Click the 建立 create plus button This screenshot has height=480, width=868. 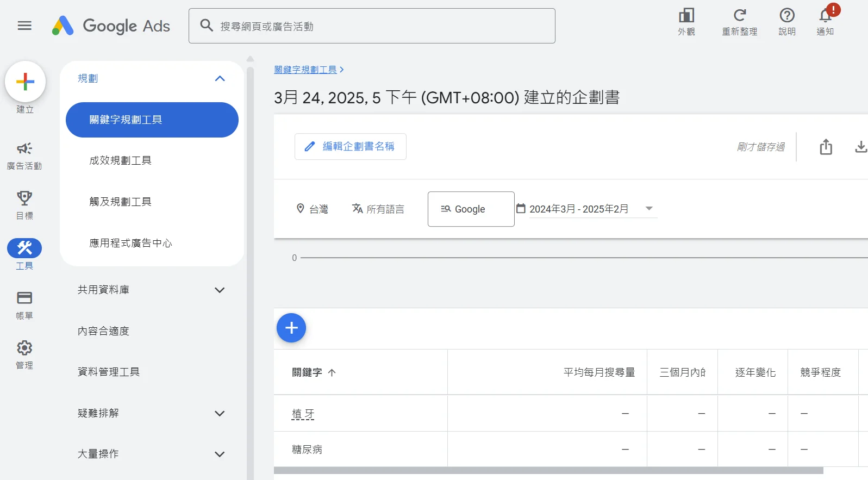click(25, 82)
